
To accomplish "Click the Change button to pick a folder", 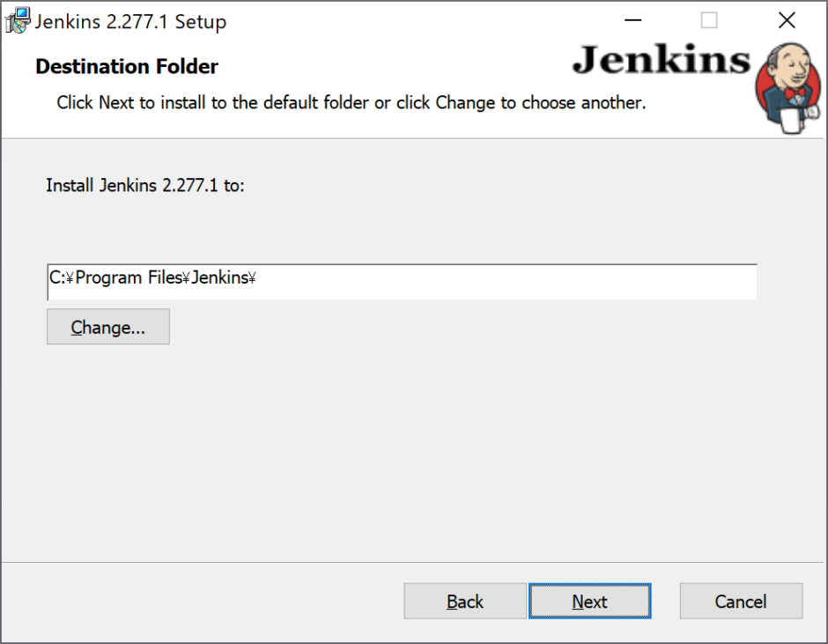I will coord(107,327).
